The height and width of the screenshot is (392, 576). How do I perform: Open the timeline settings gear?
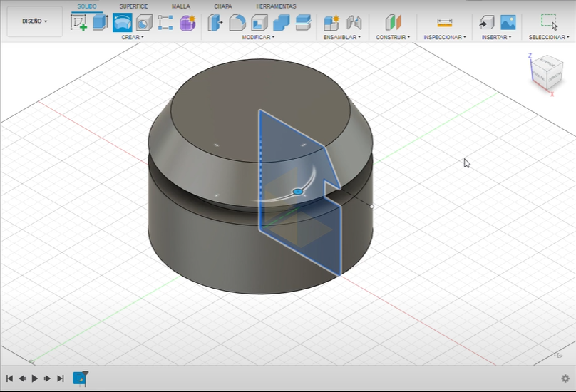pyautogui.click(x=565, y=378)
